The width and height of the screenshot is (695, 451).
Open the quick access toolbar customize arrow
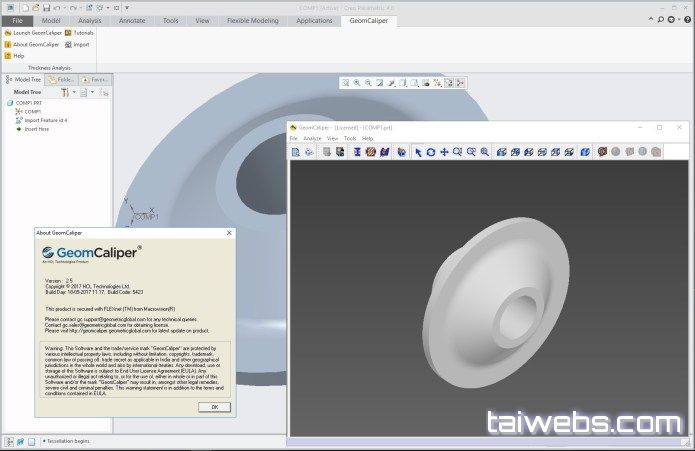click(127, 7)
